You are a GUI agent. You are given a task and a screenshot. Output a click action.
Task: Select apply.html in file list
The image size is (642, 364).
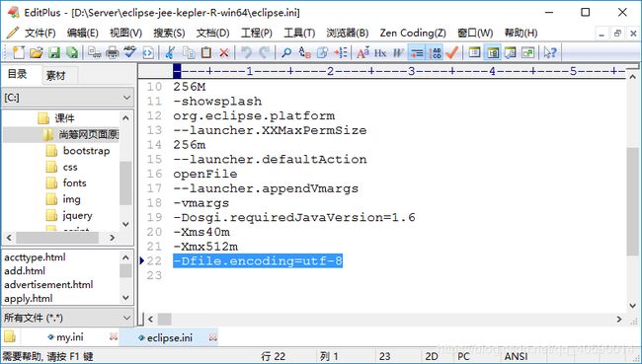click(29, 298)
